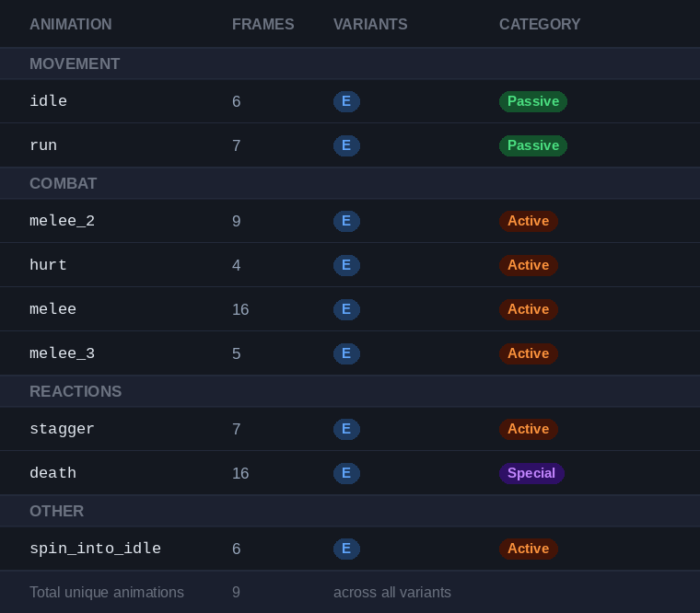The height and width of the screenshot is (613, 700).
Task: Click the E variant badge for spin_into_idle
Action: [346, 549]
